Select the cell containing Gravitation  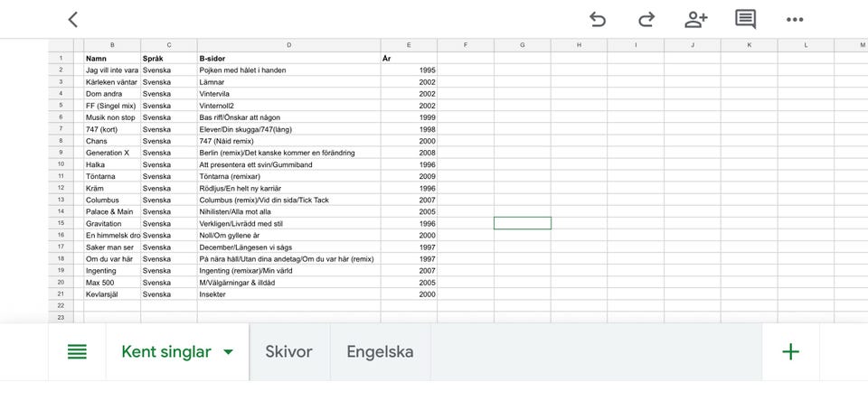coord(112,223)
